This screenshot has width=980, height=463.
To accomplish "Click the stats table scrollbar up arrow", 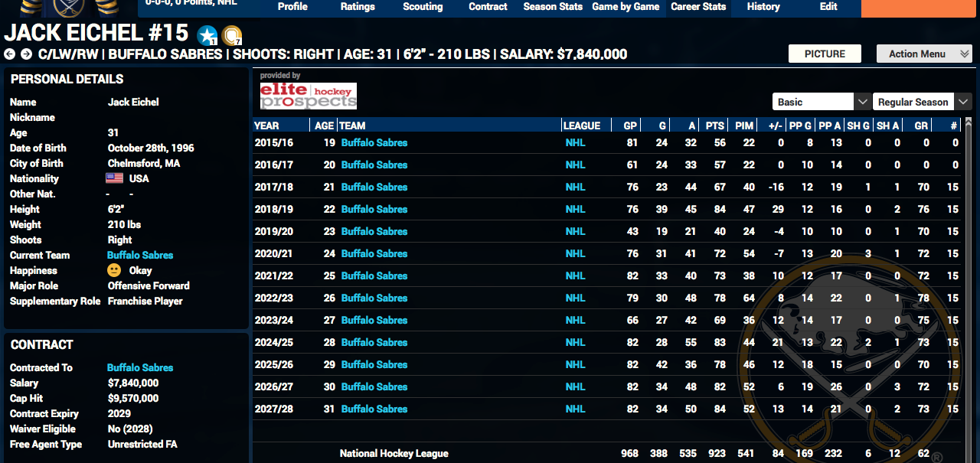I will click(968, 122).
